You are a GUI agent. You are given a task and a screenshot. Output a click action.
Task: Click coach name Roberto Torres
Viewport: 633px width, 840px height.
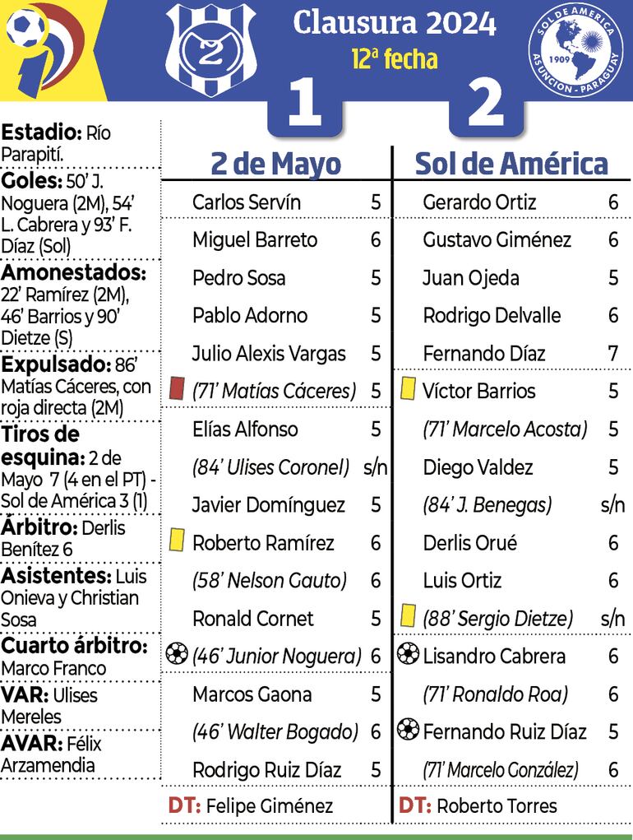coord(497,806)
